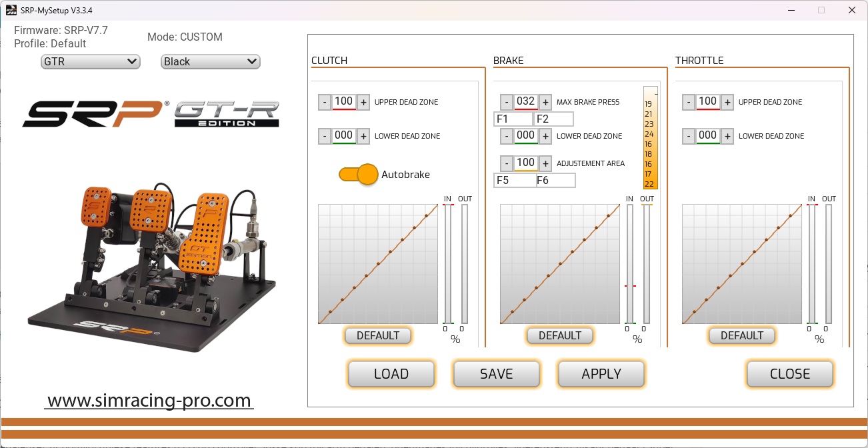This screenshot has height=448, width=868.
Task: Click the SRP GT-R Edition logo
Action: pyautogui.click(x=151, y=115)
